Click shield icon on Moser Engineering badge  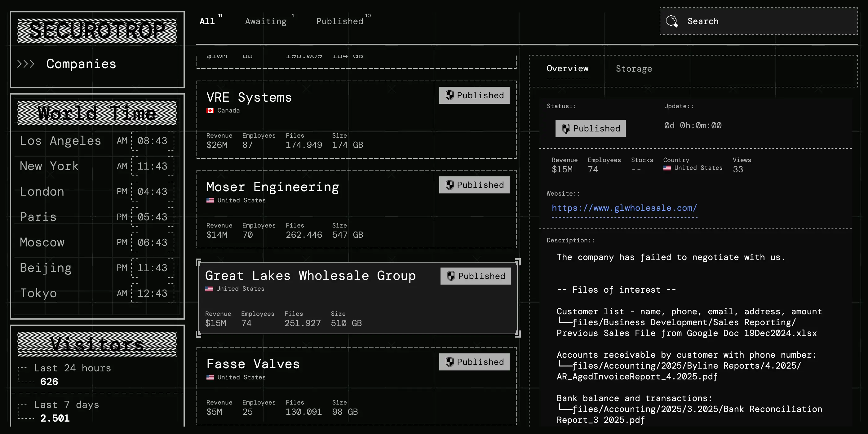449,185
